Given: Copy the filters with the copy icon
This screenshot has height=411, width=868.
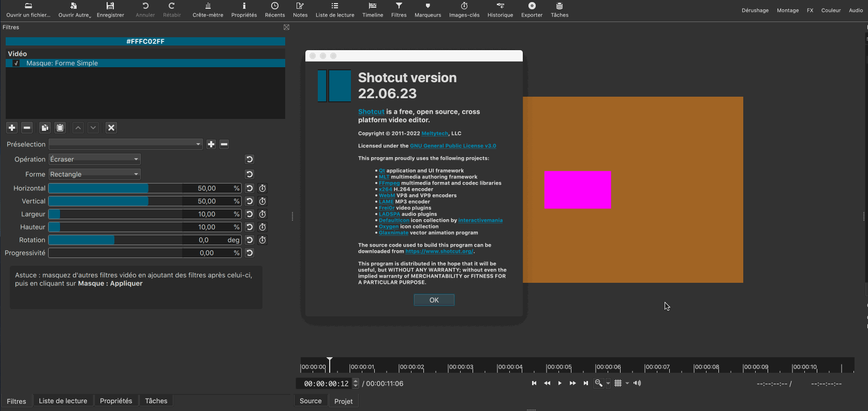Looking at the screenshot, I should tap(45, 128).
